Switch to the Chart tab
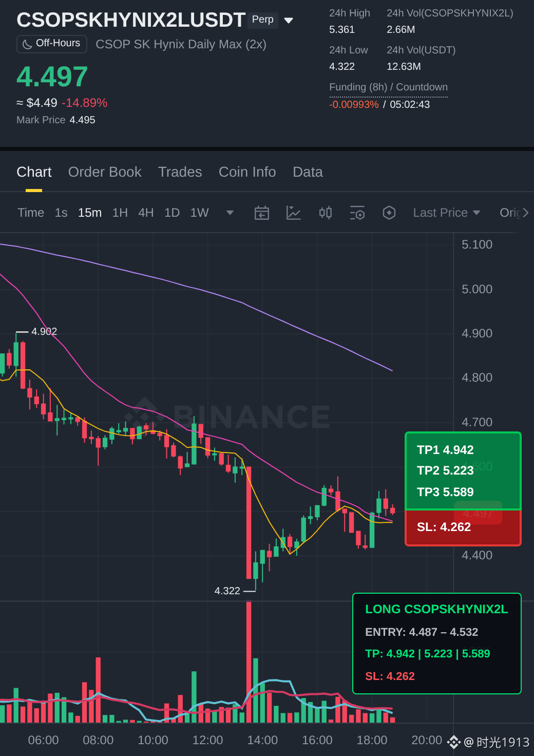The height and width of the screenshot is (756, 534). (34, 172)
